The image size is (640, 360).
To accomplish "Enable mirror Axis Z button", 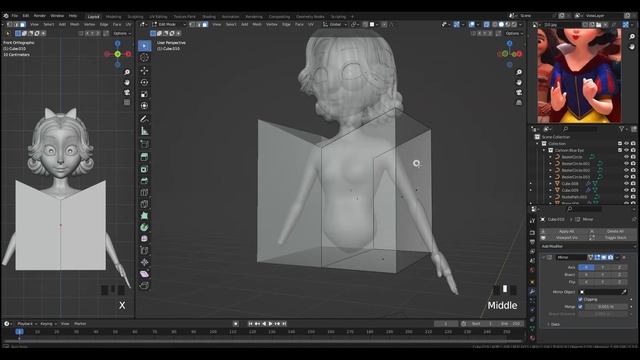I will point(619,267).
